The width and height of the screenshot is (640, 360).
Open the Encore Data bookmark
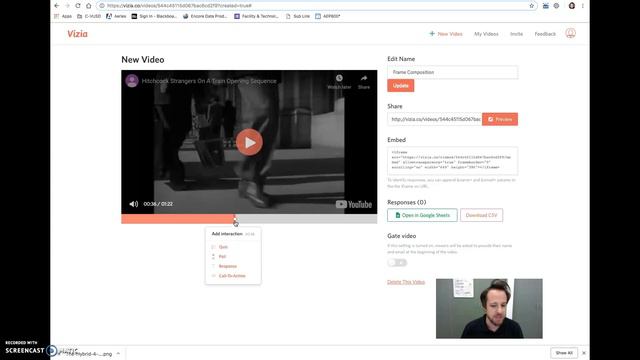point(205,16)
